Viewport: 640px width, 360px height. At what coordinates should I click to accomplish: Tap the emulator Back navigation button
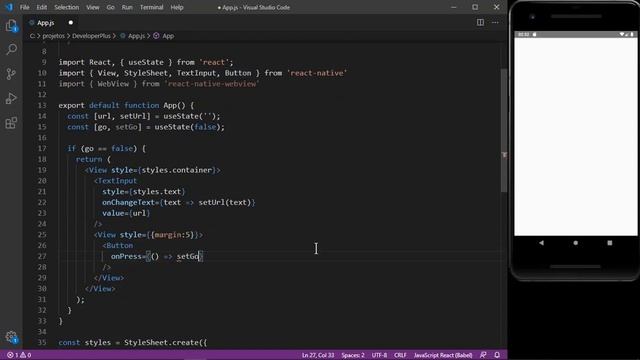pos(541,243)
